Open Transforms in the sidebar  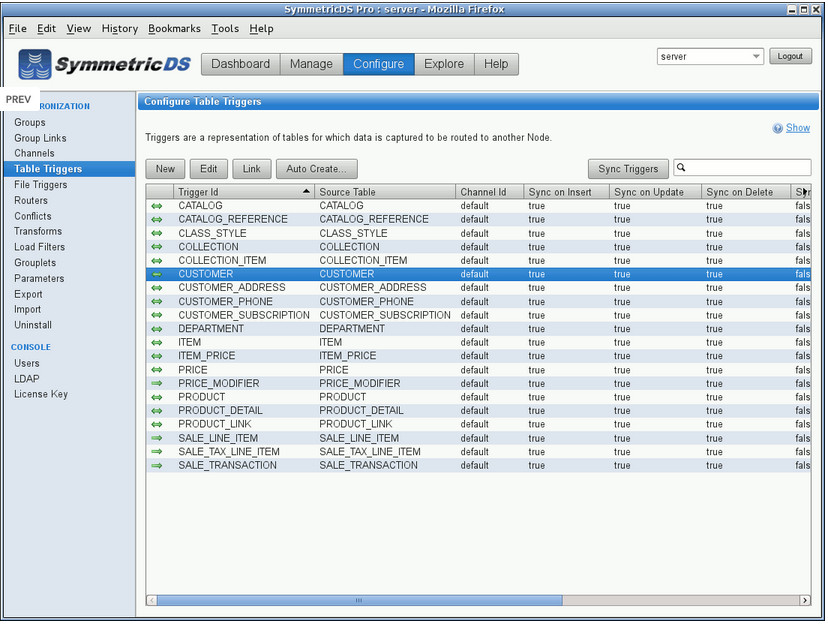point(38,231)
